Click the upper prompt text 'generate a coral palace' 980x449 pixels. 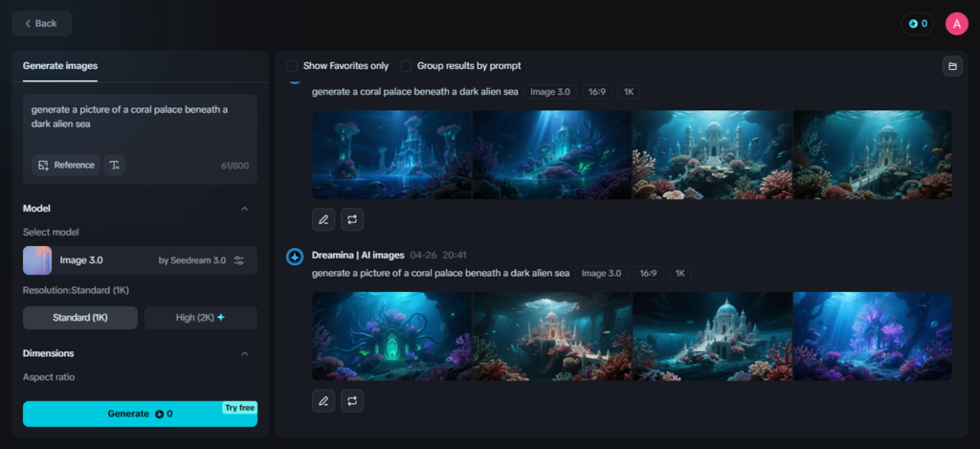coord(415,92)
